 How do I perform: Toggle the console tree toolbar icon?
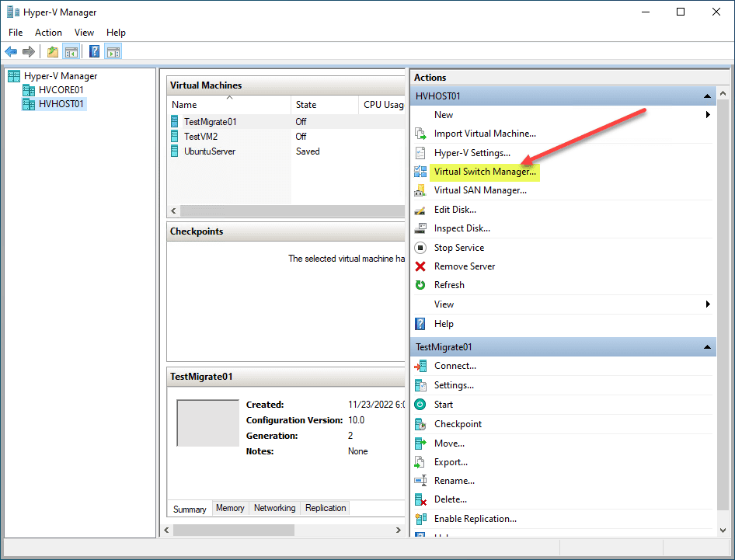pos(71,51)
